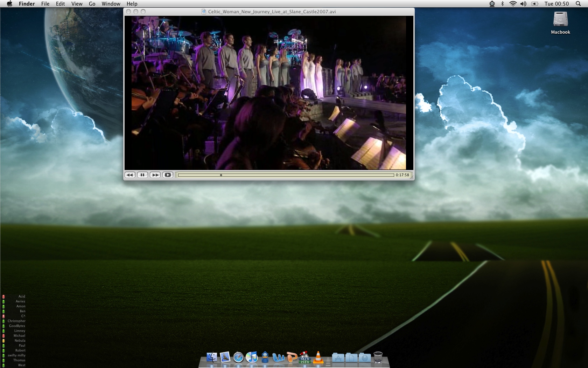The width and height of the screenshot is (588, 368).
Task: Select contact GoodBytes in buddy list
Action: click(x=17, y=326)
